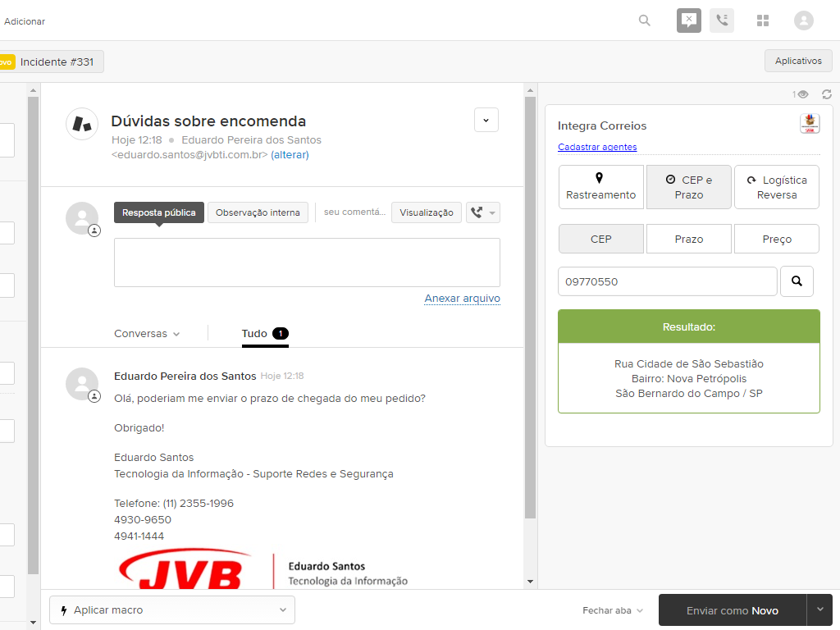Click the left sidebar scrollbar
This screenshot has height=630, width=840.
33,336
